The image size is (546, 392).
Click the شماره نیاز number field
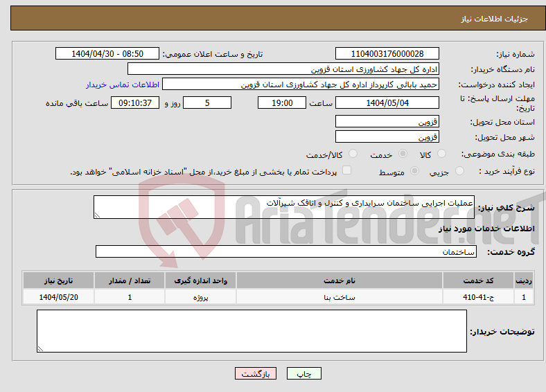pyautogui.click(x=387, y=53)
